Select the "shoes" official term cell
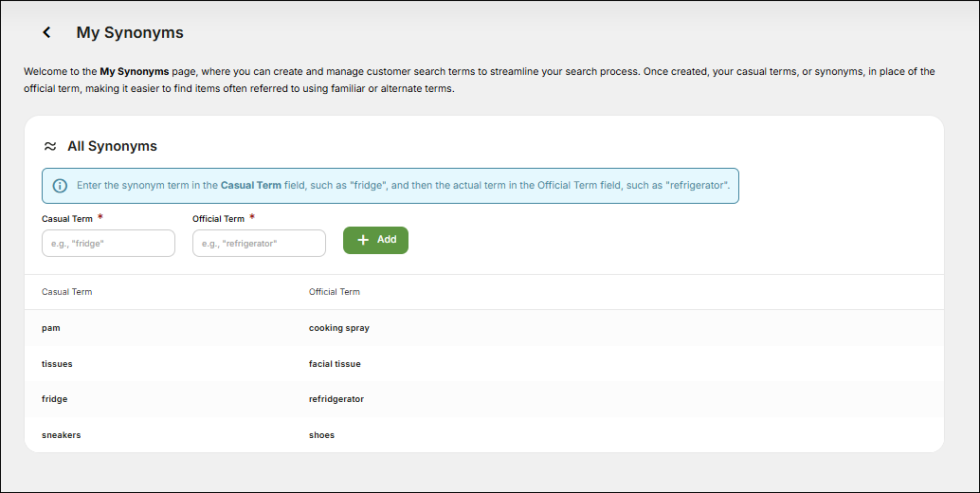This screenshot has height=493, width=980. click(x=321, y=435)
